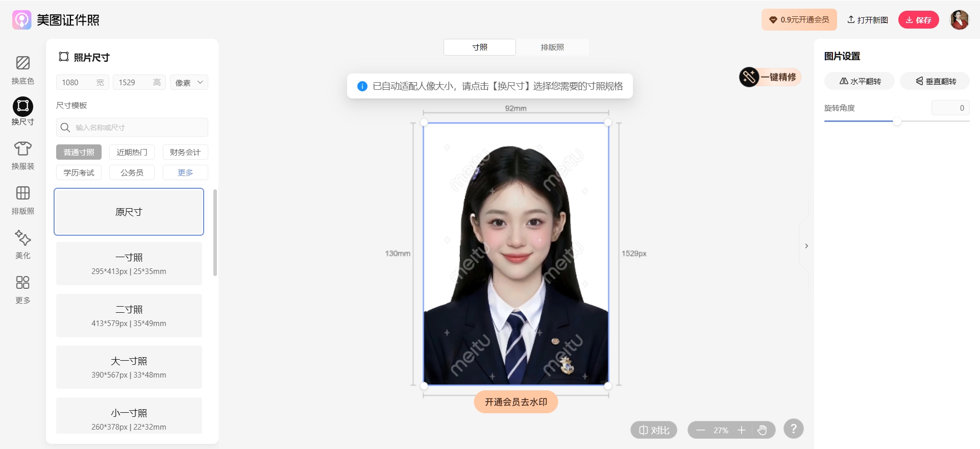This screenshot has height=449, width=980.
Task: Click the 92mm width label
Action: click(516, 108)
